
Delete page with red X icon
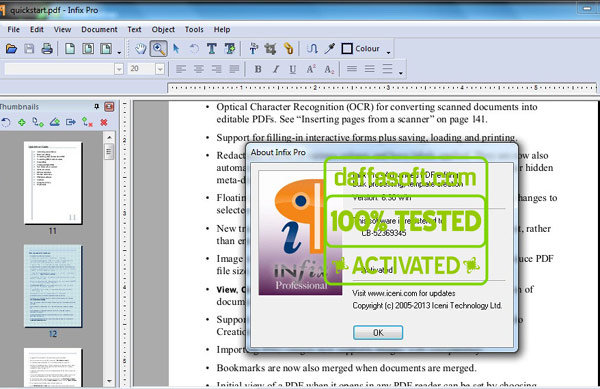click(104, 122)
